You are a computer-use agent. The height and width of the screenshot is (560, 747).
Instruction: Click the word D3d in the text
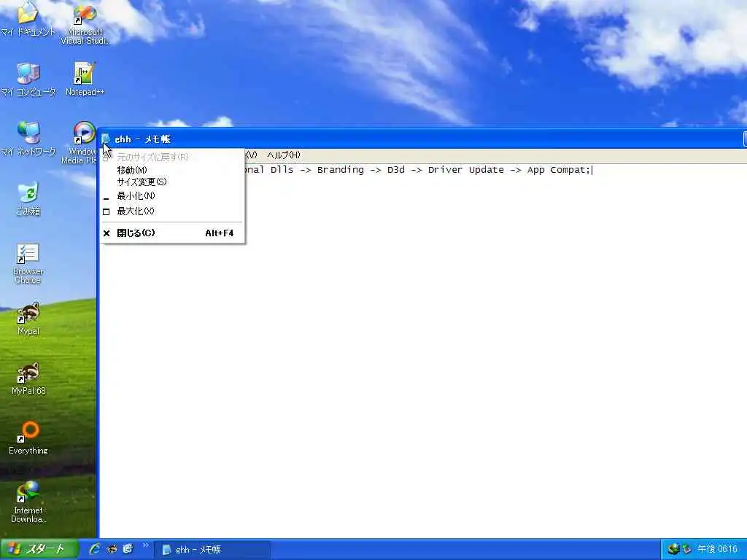tap(396, 170)
